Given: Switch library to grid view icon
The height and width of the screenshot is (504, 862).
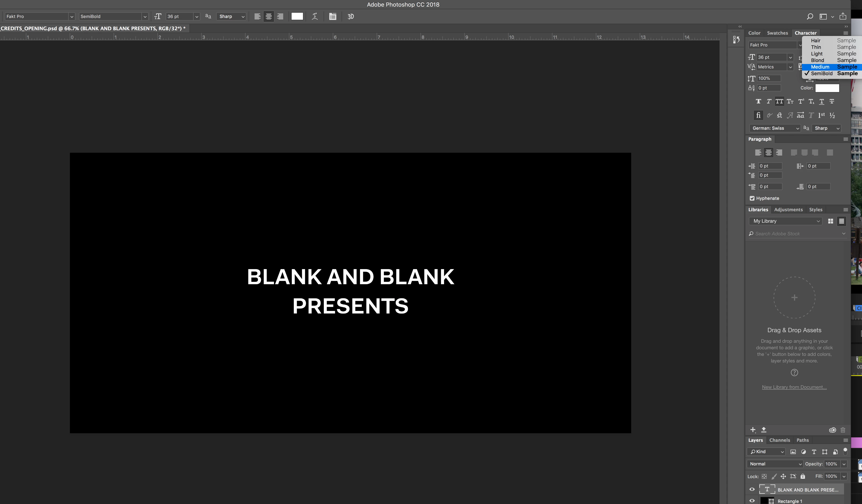Looking at the screenshot, I should tap(830, 221).
